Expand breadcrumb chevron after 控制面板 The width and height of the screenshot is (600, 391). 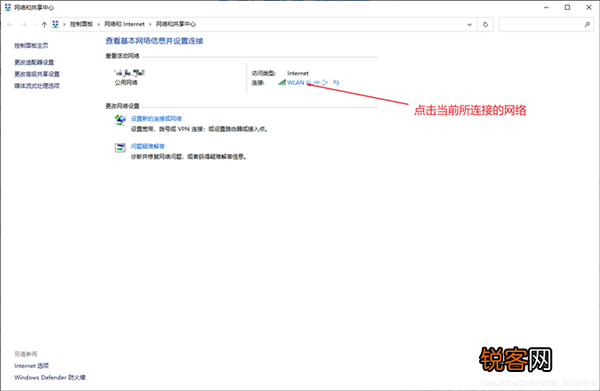(x=98, y=24)
